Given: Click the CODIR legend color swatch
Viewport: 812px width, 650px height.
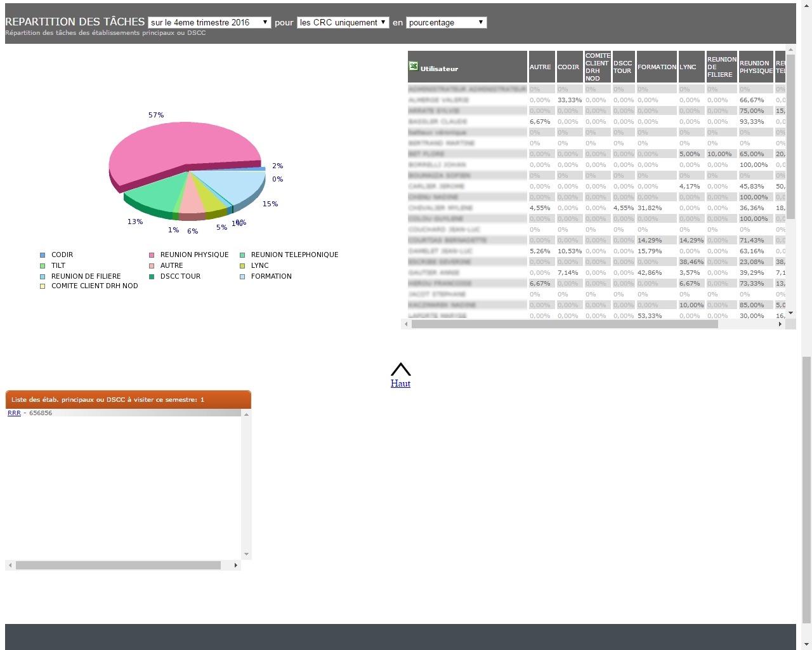Looking at the screenshot, I should pyautogui.click(x=43, y=255).
